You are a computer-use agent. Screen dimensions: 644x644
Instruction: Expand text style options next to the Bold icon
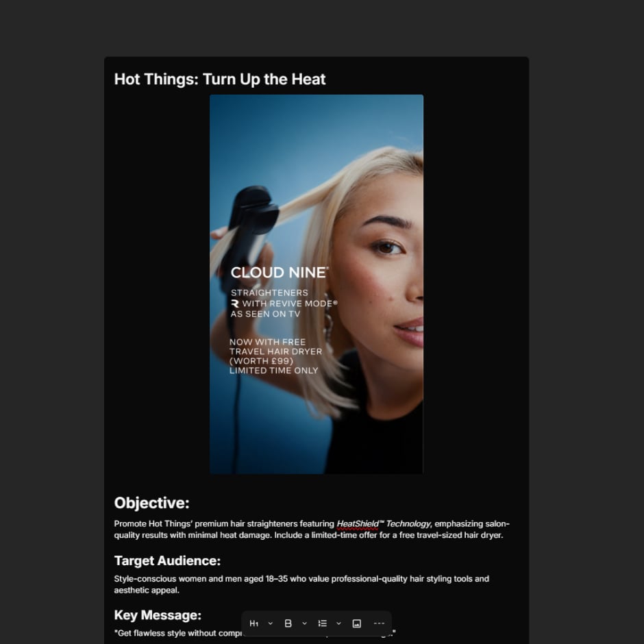pos(304,623)
